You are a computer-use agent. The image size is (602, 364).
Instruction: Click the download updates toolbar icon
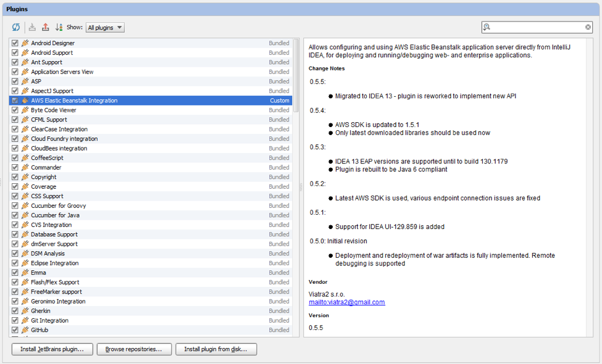coord(32,27)
